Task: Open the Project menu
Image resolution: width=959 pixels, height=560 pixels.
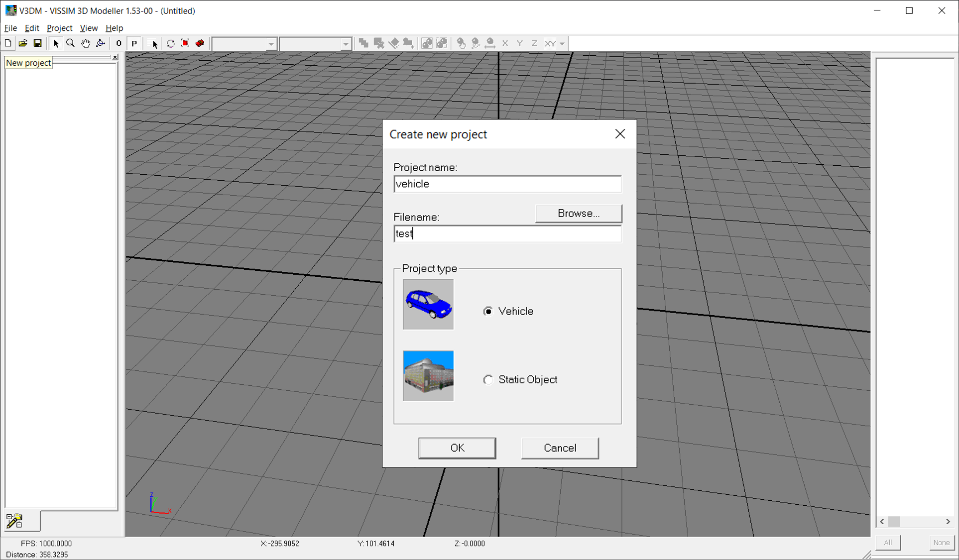Action: [59, 28]
